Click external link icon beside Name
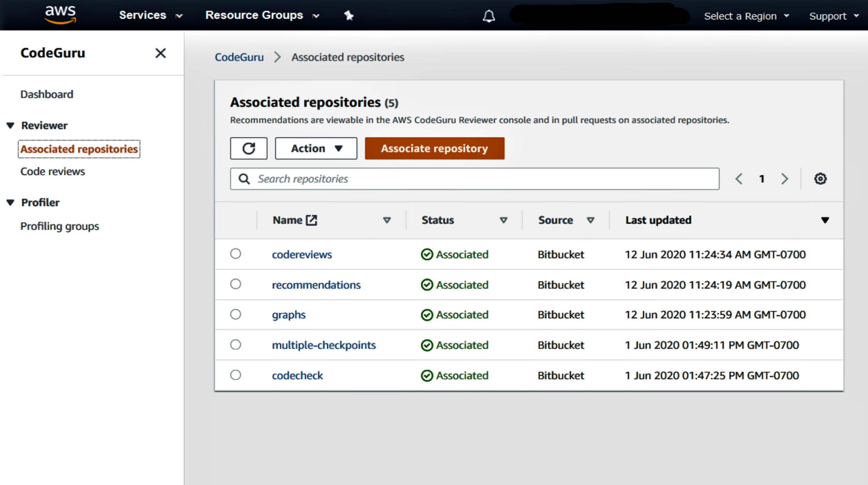Image resolution: width=868 pixels, height=485 pixels. (311, 220)
